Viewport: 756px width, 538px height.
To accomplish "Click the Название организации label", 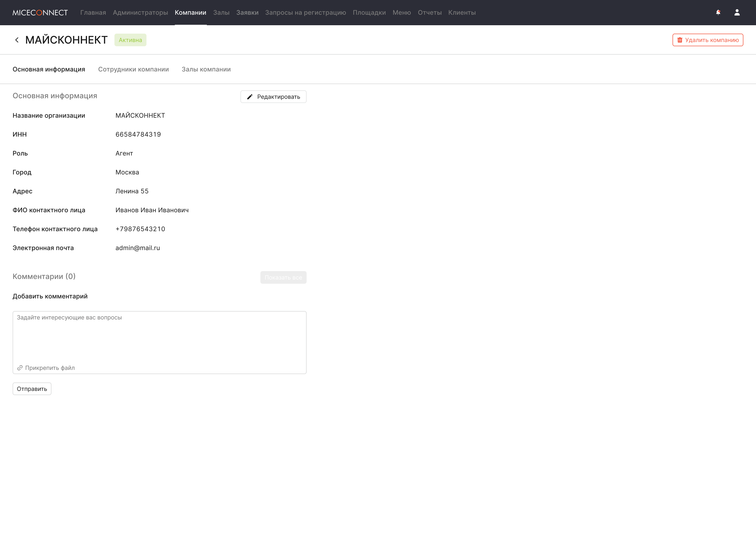I will (x=49, y=116).
